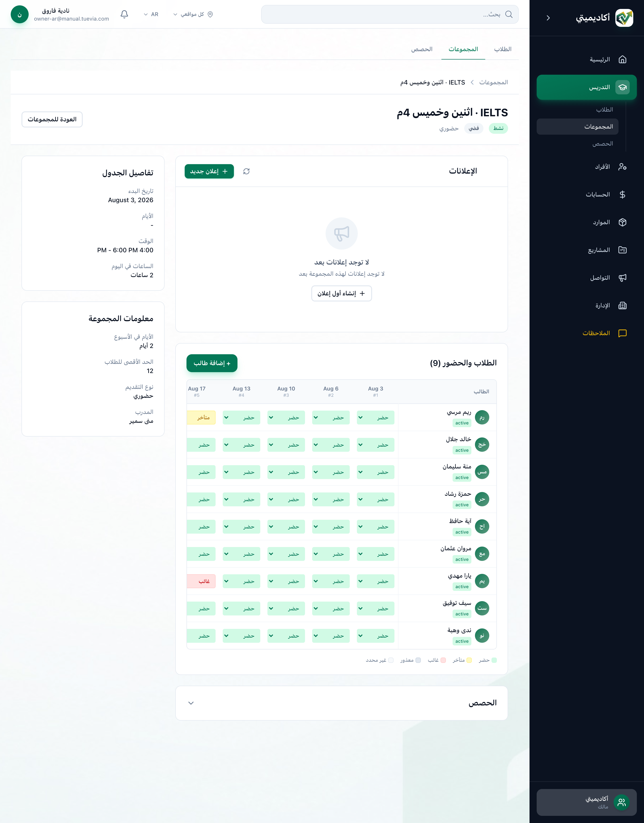
Task: Click the organization people icon in sidebar footer
Action: tap(622, 803)
